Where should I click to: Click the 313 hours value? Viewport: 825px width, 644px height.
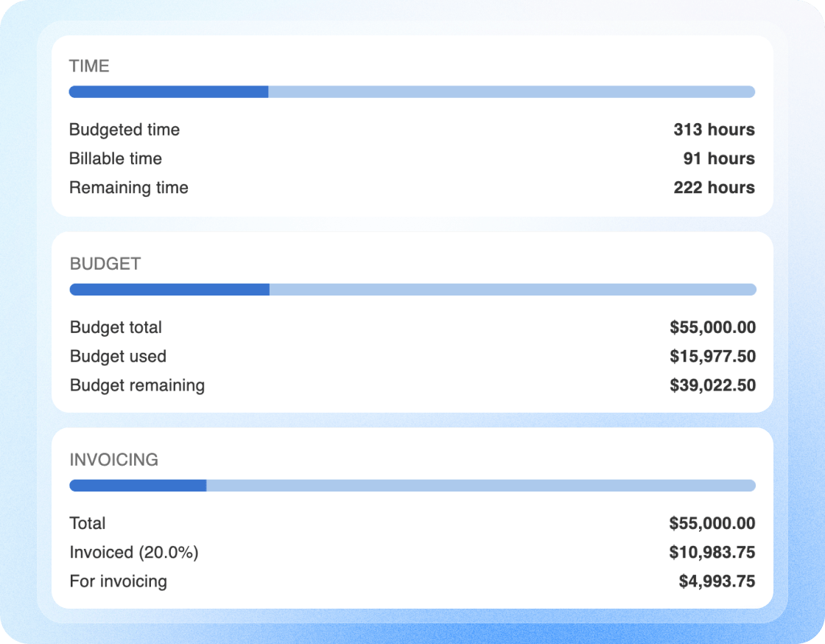click(x=714, y=130)
